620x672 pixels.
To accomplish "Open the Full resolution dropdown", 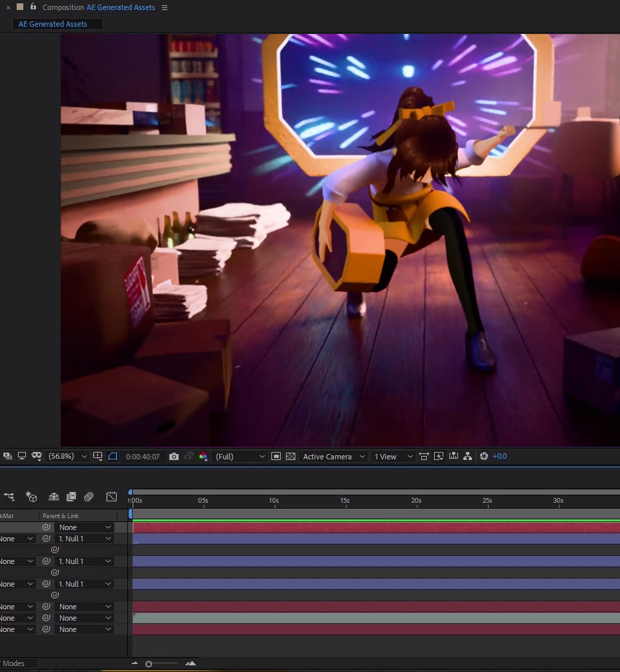I will (x=241, y=457).
